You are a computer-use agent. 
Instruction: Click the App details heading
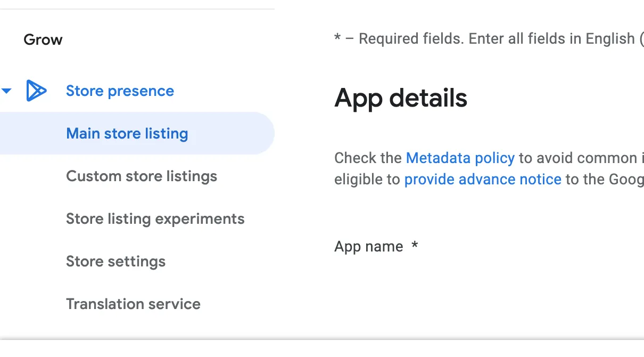pyautogui.click(x=400, y=99)
